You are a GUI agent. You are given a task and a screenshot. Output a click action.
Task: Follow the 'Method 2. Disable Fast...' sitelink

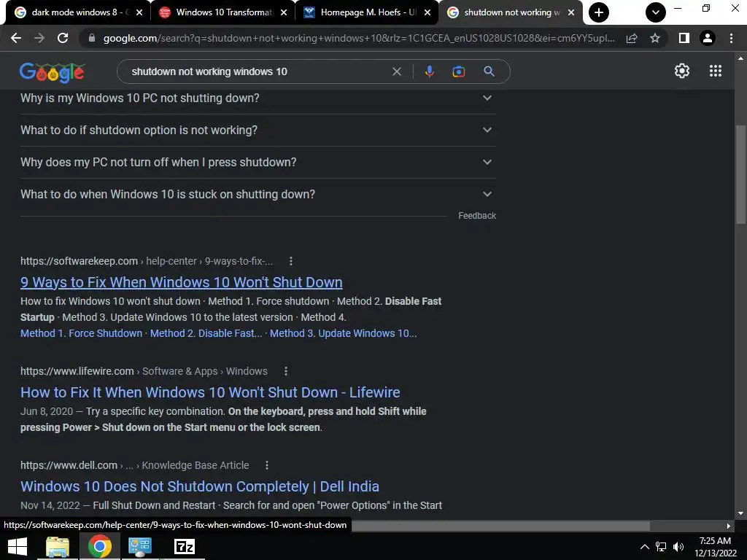(206, 333)
